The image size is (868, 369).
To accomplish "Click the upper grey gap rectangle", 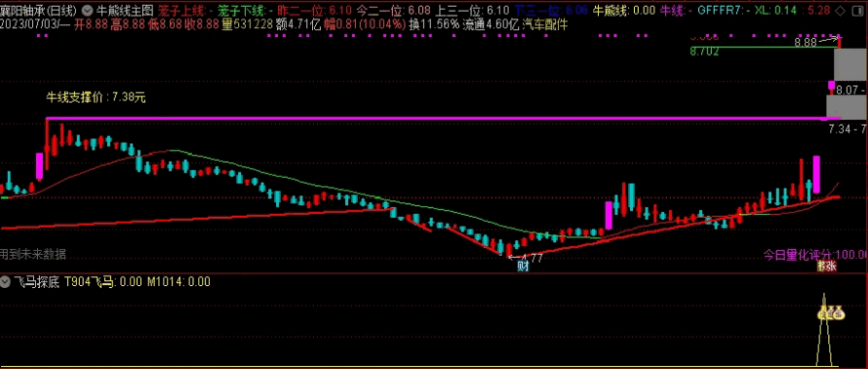I will [850, 64].
